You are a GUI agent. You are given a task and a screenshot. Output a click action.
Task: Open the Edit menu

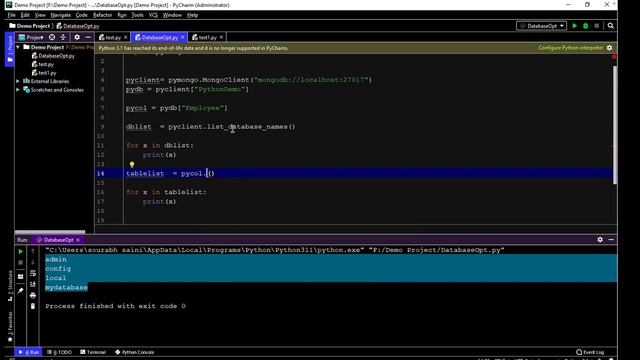coord(25,15)
